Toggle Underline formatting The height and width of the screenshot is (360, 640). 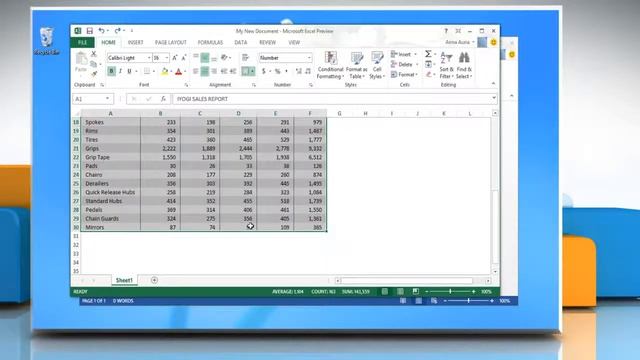129,71
